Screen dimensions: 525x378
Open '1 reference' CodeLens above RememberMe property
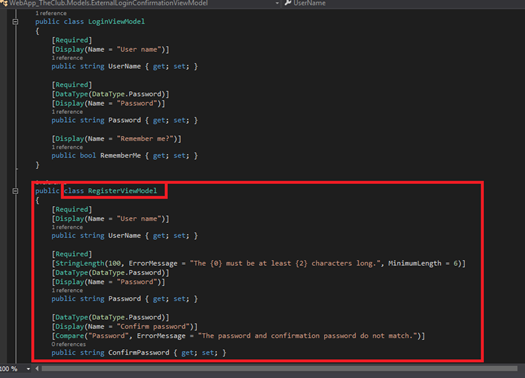67,147
